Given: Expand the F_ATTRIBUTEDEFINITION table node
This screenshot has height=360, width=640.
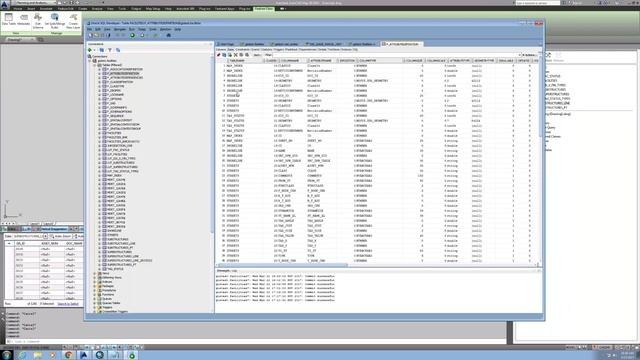Looking at the screenshot, I should (99, 73).
